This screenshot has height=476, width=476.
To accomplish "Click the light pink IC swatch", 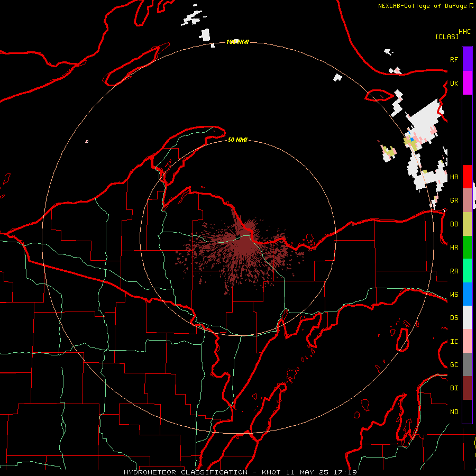I will (x=467, y=341).
